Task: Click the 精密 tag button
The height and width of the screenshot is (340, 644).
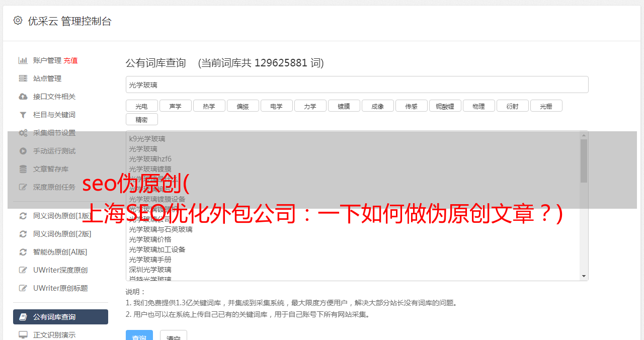Action: click(x=141, y=119)
